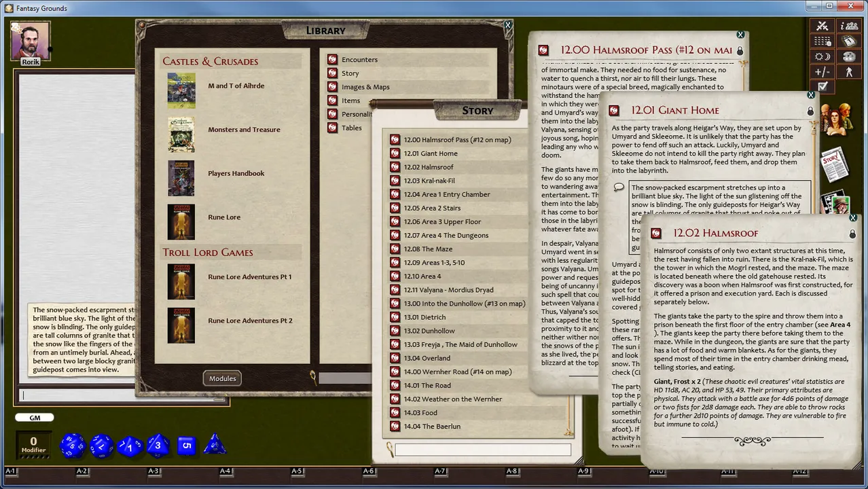
Task: Click the link icon in 12.01 Giant Home title
Action: pos(614,111)
